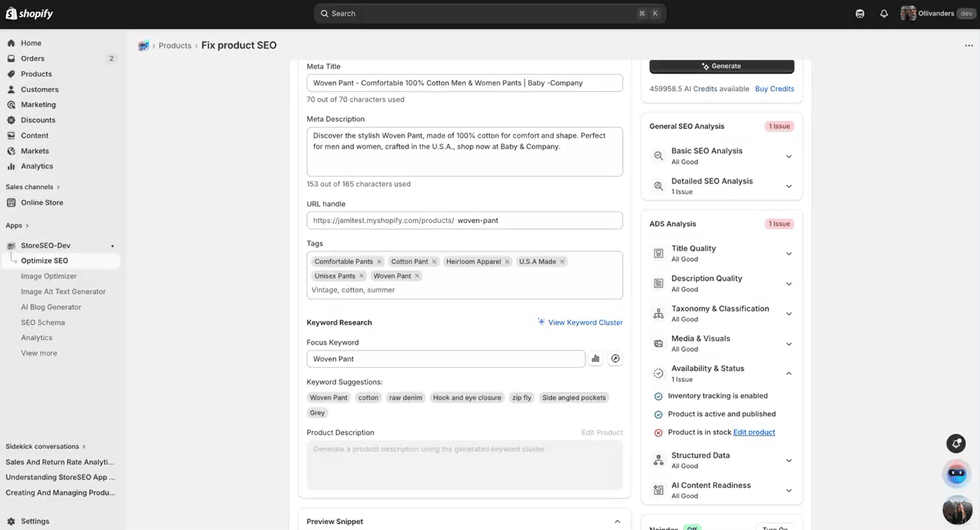Select the StoreSEO-Dev app icon in sidebar
Screen dimensions: 980x530
[11, 245]
